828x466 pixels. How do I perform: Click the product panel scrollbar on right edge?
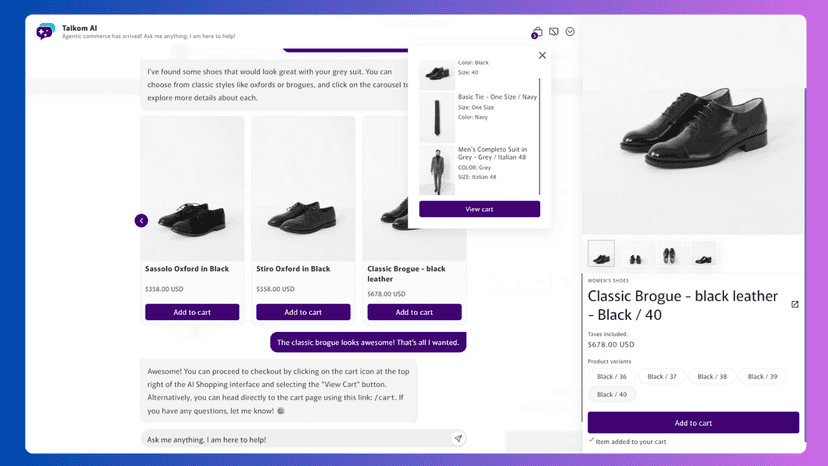tap(804, 264)
